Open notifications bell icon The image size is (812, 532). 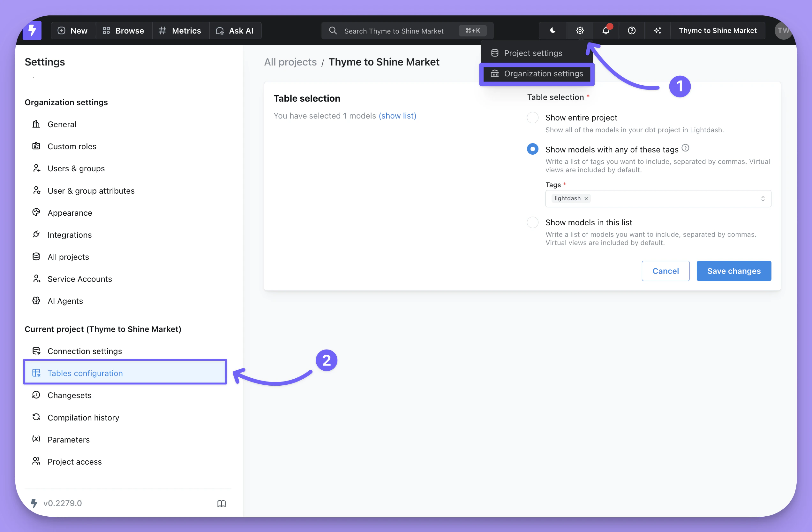pos(605,31)
